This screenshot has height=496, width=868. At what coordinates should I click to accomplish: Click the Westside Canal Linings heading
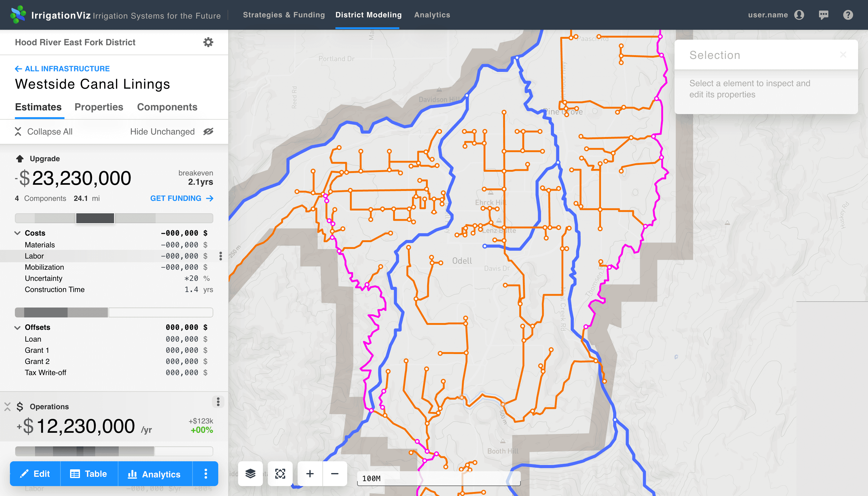[x=92, y=84]
